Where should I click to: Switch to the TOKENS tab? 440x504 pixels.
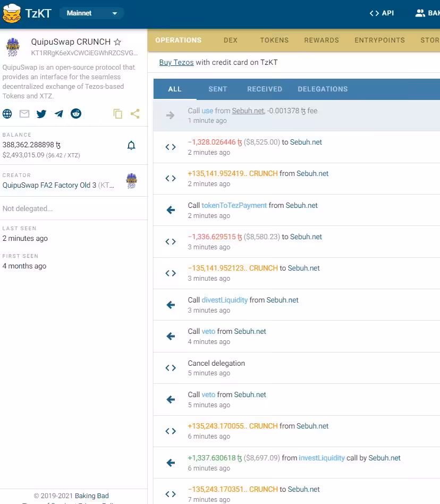(x=274, y=40)
